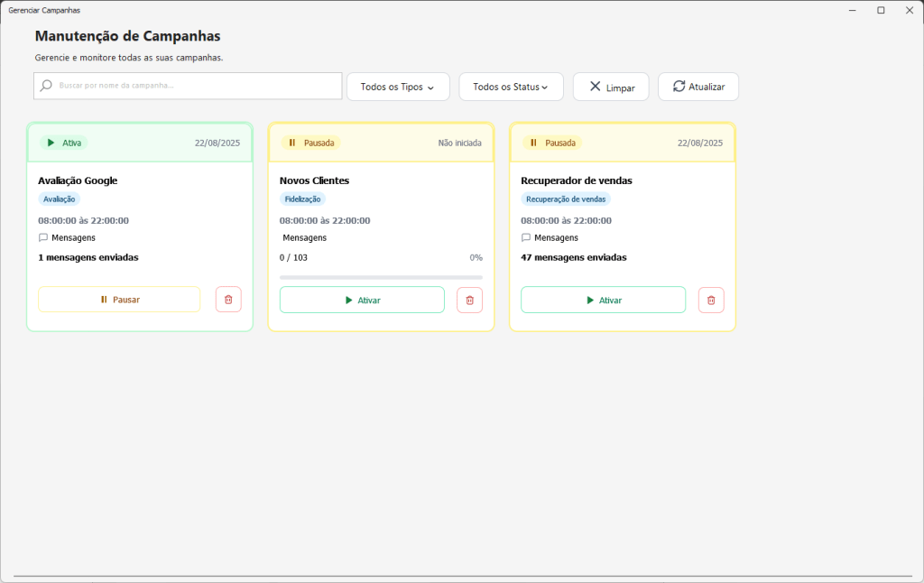The image size is (924, 583).
Task: Select the Recuperação de vendas tag
Action: [x=566, y=199]
